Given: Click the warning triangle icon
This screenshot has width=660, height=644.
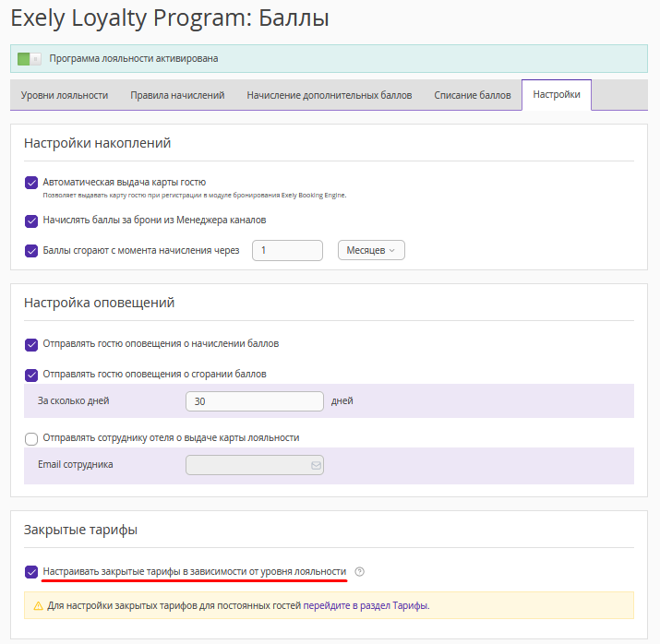Looking at the screenshot, I should point(38,606).
